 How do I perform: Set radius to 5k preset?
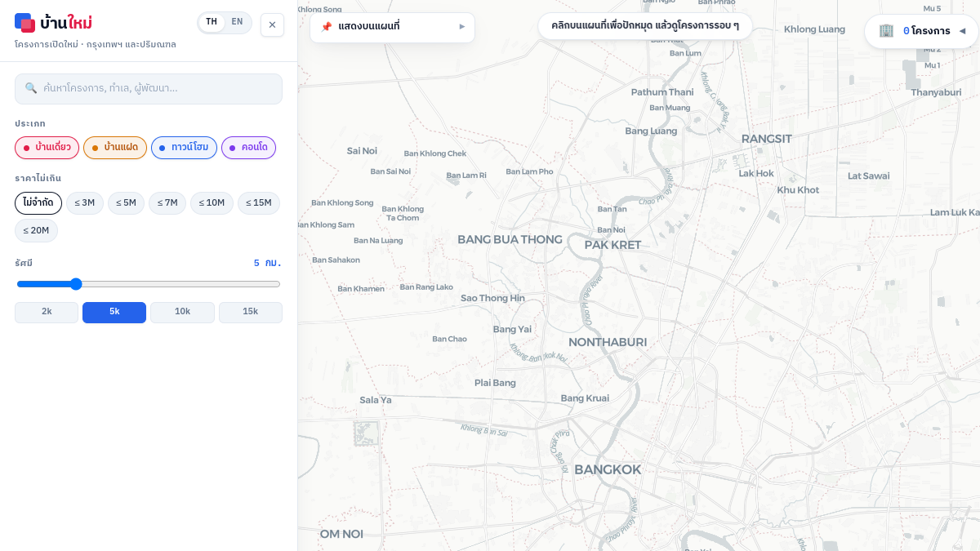[x=114, y=313]
